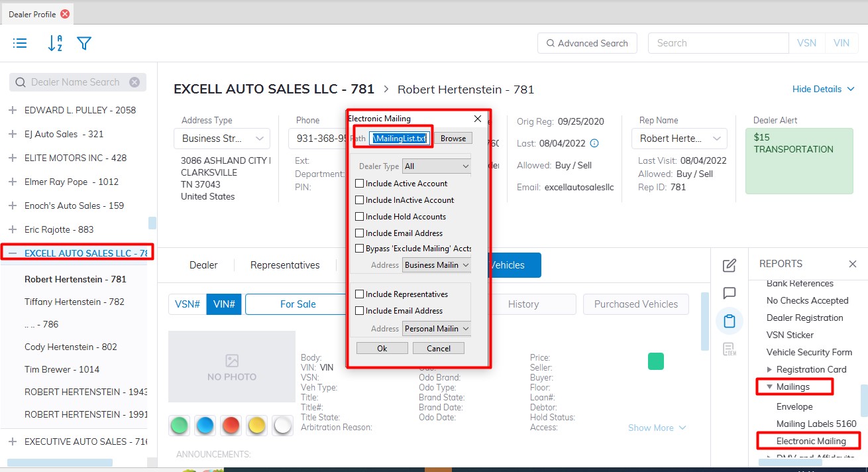This screenshot has height=472, width=868.
Task: Open the Dealer Type dropdown
Action: [x=436, y=166]
